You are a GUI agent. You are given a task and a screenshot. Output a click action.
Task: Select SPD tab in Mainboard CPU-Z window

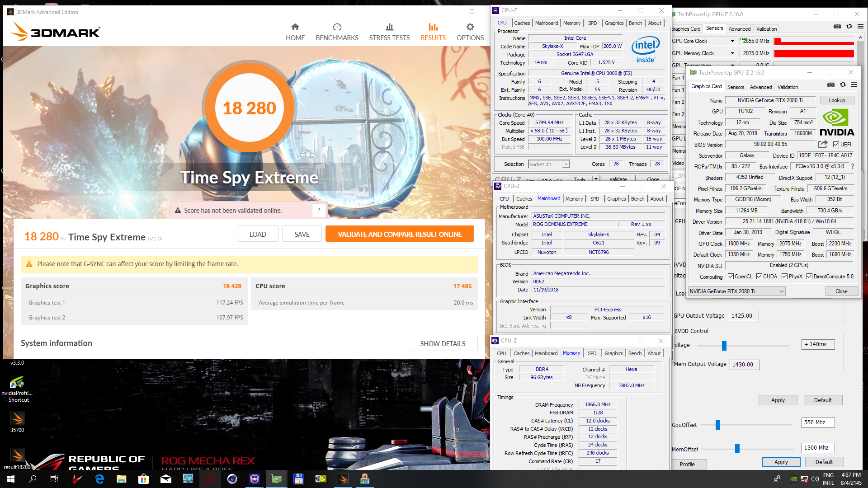tap(594, 199)
